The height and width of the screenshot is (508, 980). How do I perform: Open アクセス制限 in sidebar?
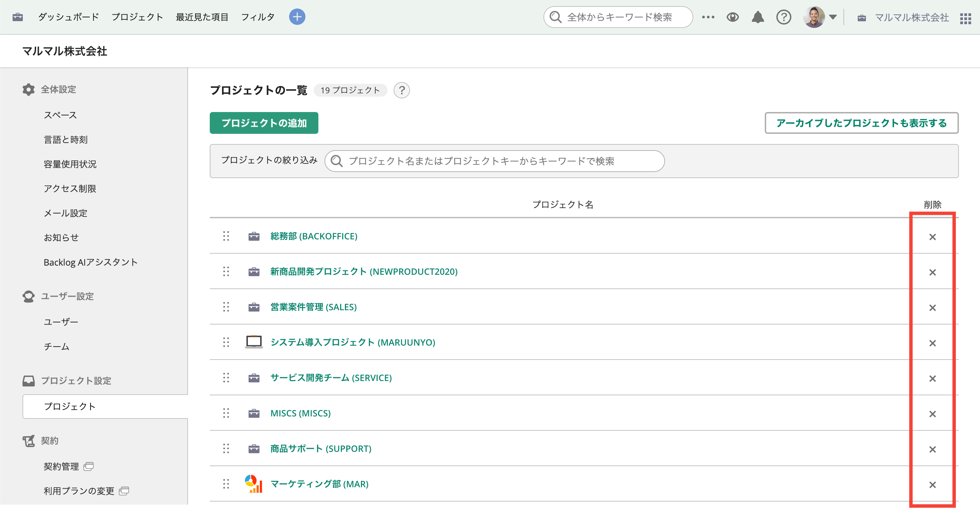click(x=69, y=188)
